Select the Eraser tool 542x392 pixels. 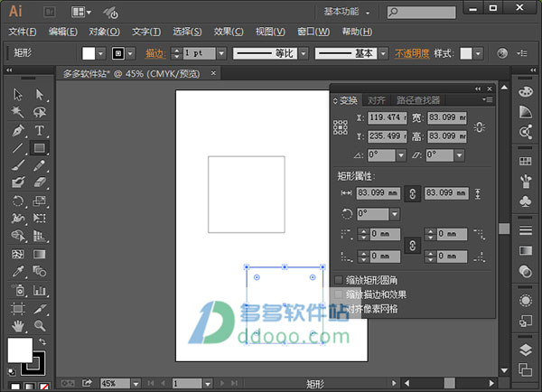40,182
